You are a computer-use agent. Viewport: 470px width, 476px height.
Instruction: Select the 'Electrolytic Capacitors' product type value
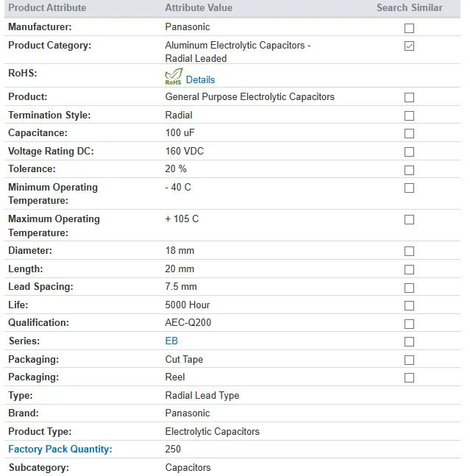click(x=213, y=431)
